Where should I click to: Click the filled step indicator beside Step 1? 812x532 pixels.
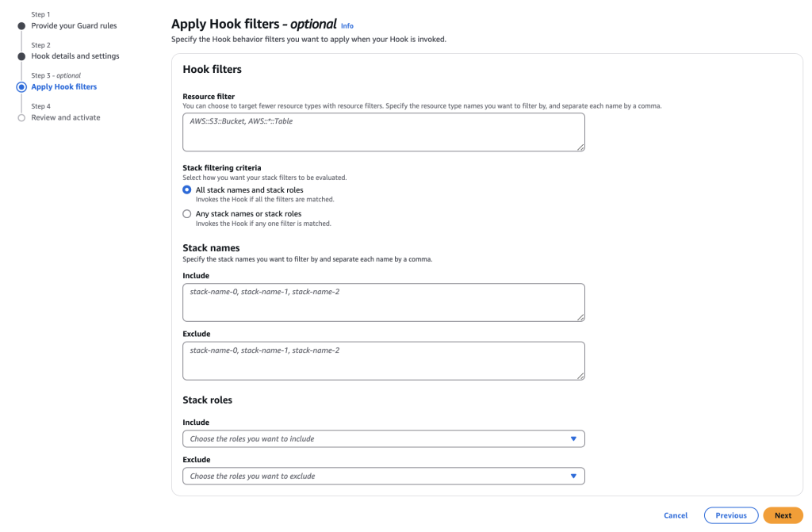20,25
